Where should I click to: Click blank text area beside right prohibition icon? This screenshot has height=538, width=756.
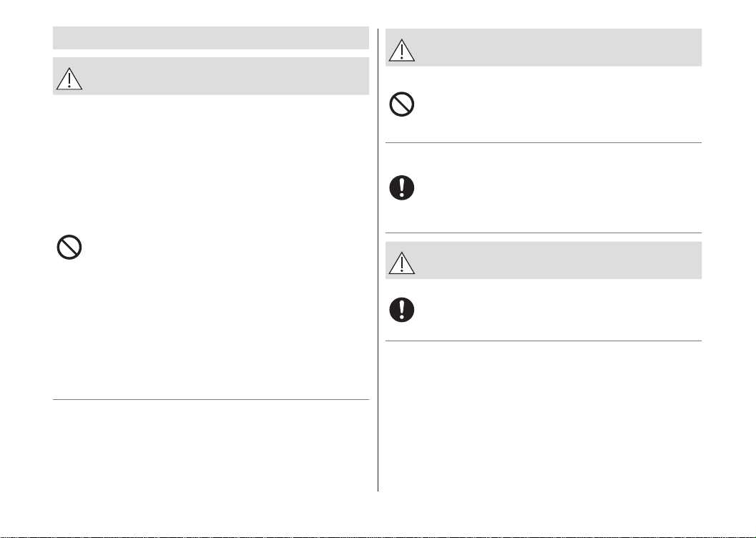pyautogui.click(x=561, y=104)
